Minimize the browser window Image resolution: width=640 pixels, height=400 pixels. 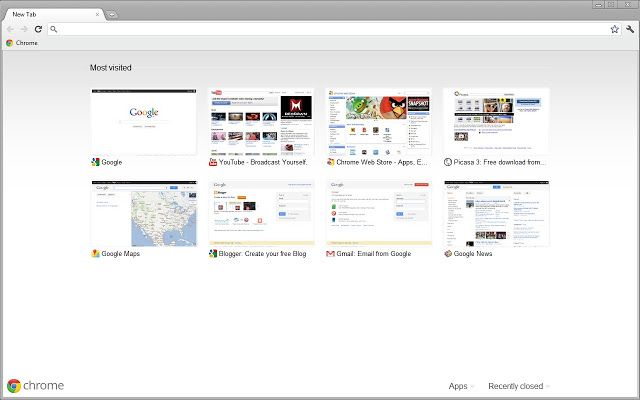coord(598,4)
